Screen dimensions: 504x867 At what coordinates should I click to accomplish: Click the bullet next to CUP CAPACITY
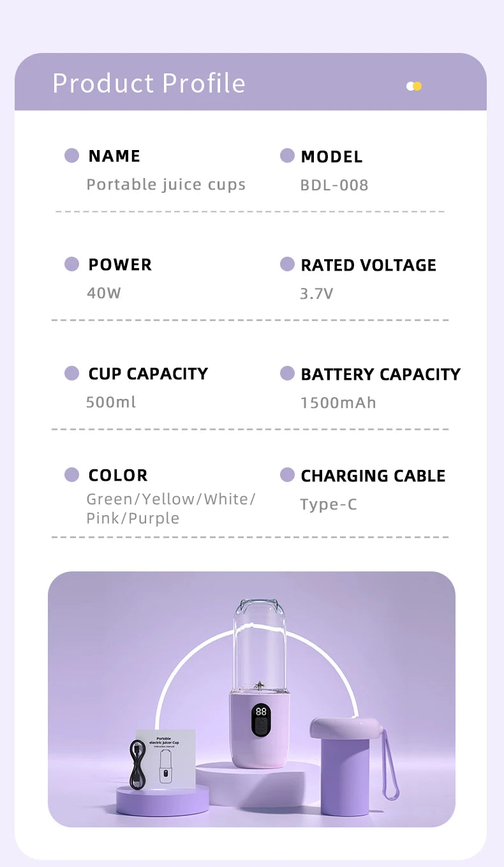point(72,373)
